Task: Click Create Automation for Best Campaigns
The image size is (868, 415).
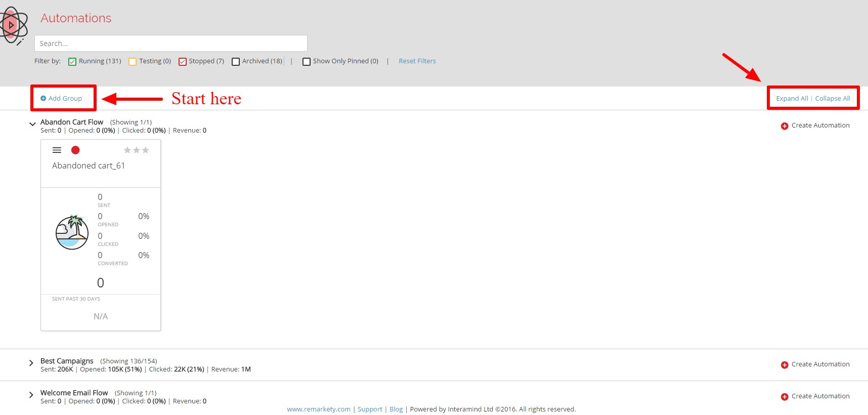Action: (820, 364)
